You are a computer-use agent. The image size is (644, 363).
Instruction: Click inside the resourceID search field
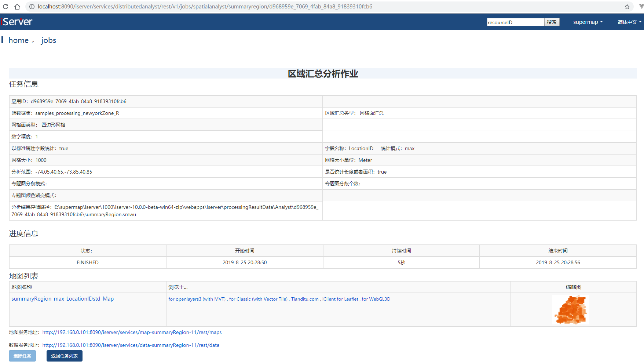tap(515, 22)
